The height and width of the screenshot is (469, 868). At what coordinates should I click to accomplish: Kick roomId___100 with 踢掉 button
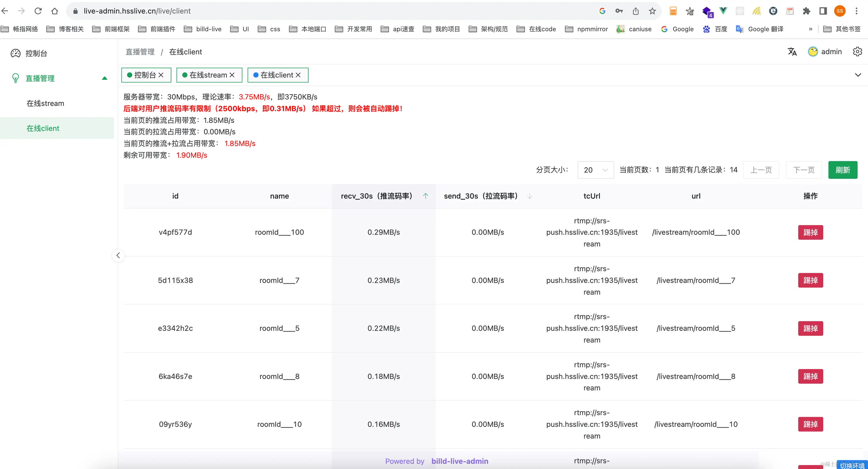[x=810, y=232]
